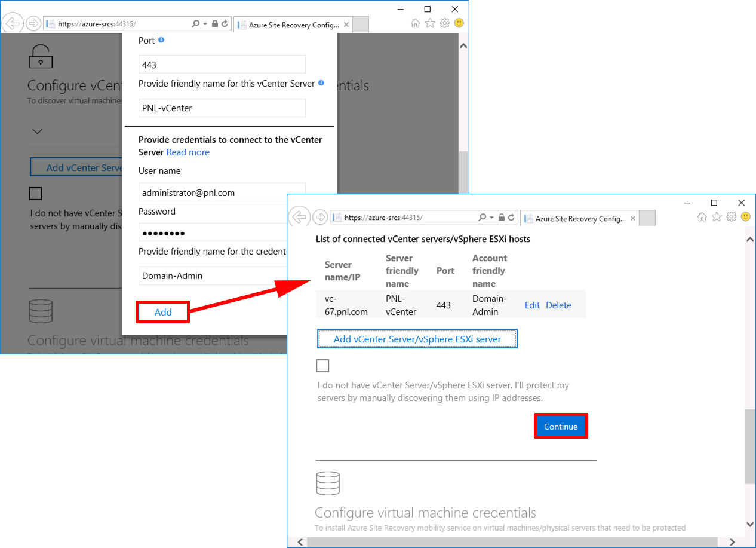Screen dimensions: 756x548
Task: Click scroll down arrow in front window
Action: click(750, 524)
